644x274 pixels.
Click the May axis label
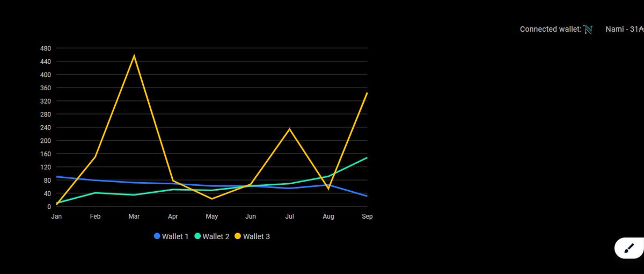coord(212,217)
